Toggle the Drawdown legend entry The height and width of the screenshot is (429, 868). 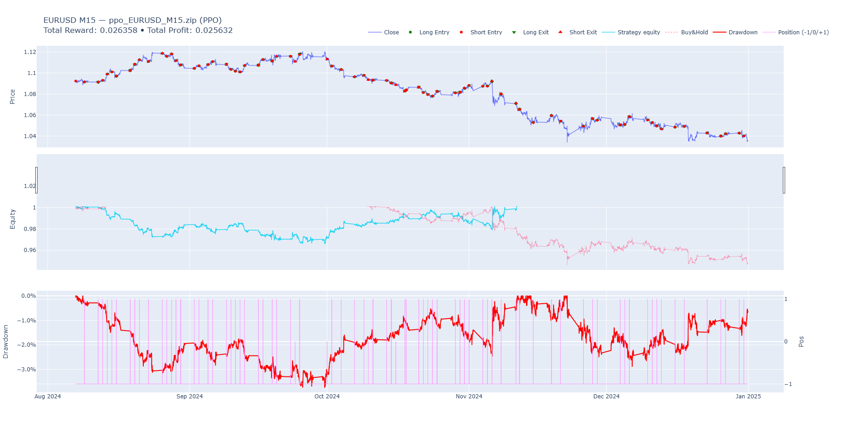pyautogui.click(x=735, y=32)
